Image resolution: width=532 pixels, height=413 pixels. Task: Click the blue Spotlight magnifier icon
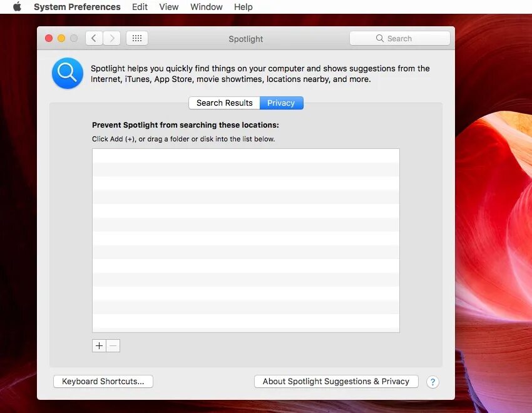click(x=68, y=73)
